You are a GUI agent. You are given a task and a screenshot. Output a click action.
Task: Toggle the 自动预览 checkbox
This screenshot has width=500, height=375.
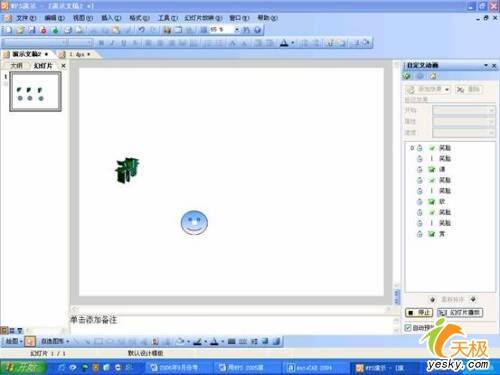click(408, 328)
